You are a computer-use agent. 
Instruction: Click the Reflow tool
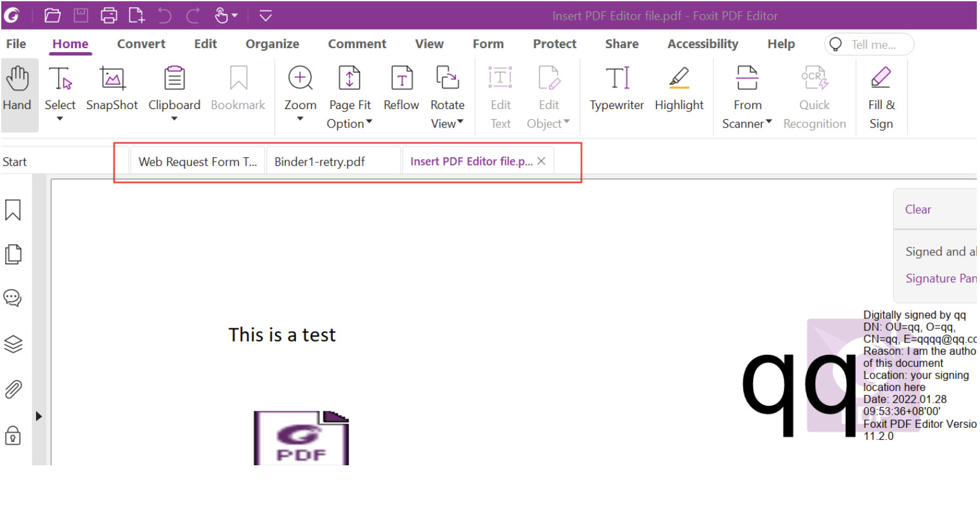point(401,89)
